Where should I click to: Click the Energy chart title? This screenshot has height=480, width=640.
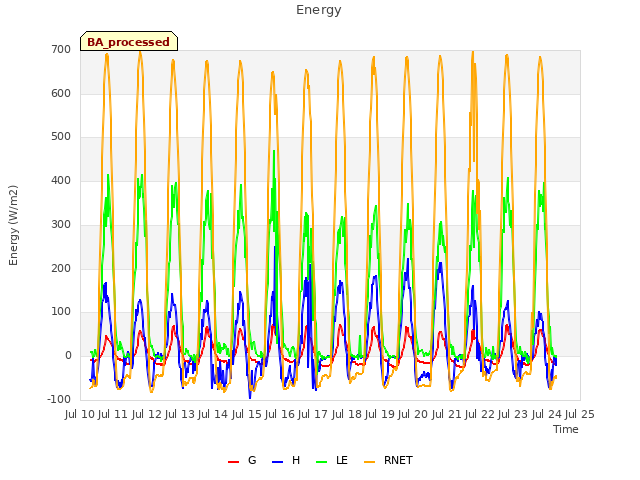(319, 10)
